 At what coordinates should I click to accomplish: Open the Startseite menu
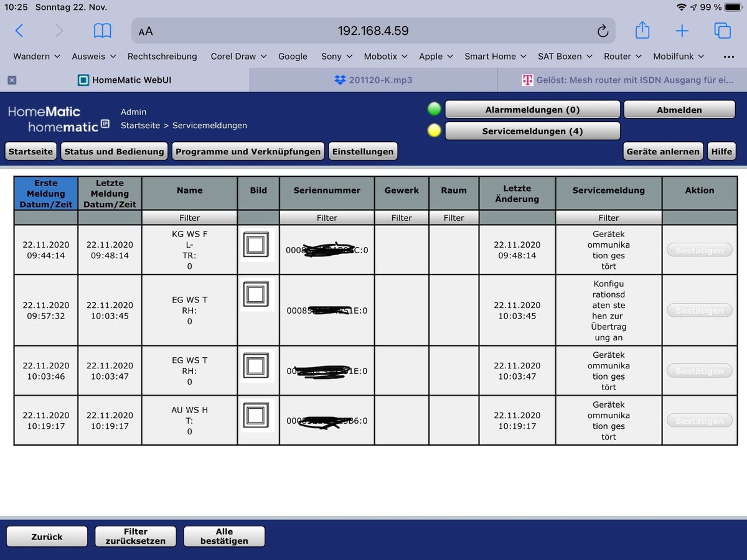pyautogui.click(x=31, y=151)
